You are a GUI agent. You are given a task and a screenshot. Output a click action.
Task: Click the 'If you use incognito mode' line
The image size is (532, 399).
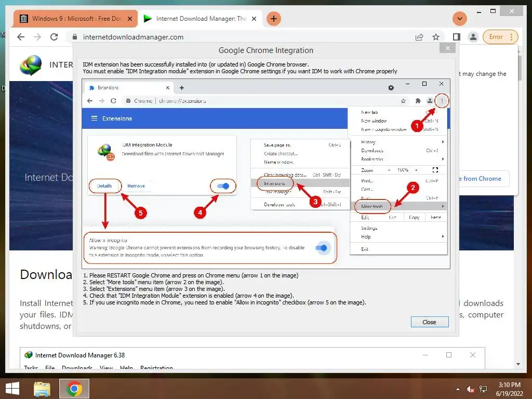pyautogui.click(x=224, y=303)
